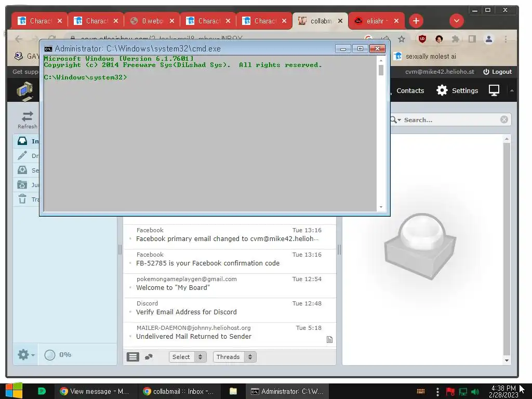Switch to the 0.webp browser tab
The image size is (532, 399).
coord(152,21)
